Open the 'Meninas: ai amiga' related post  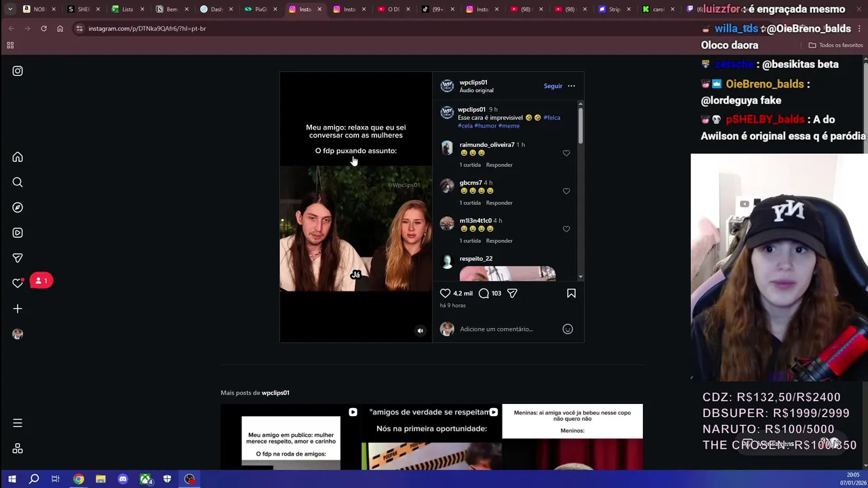(572, 437)
